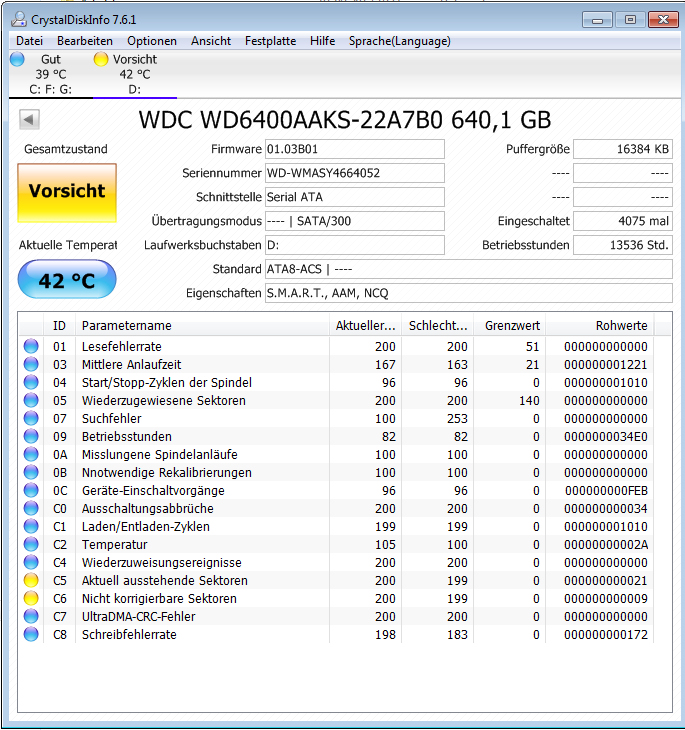Click raw value 0000000034E0 of Betriebsstunden
The image size is (685, 730).
tap(606, 437)
